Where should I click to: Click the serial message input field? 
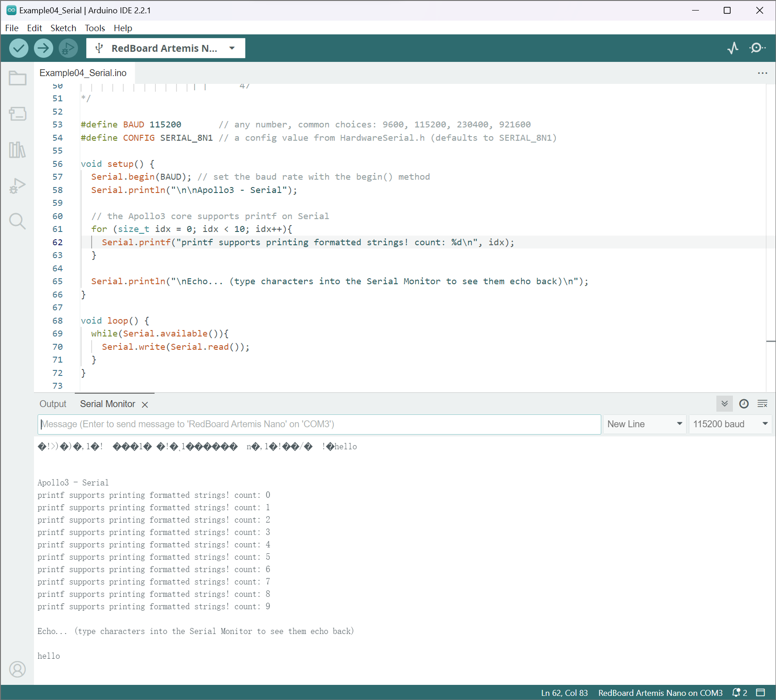pyautogui.click(x=319, y=424)
